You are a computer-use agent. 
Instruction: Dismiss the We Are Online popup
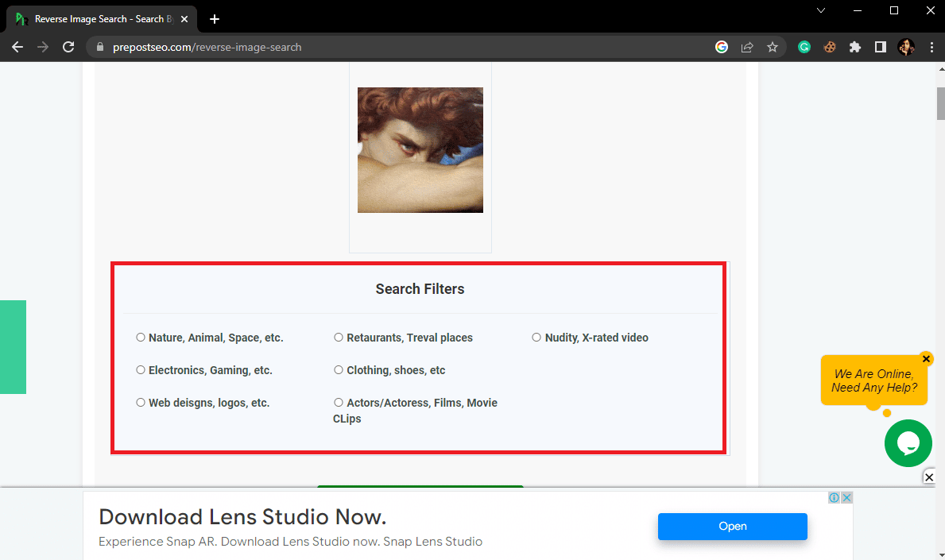pos(926,359)
